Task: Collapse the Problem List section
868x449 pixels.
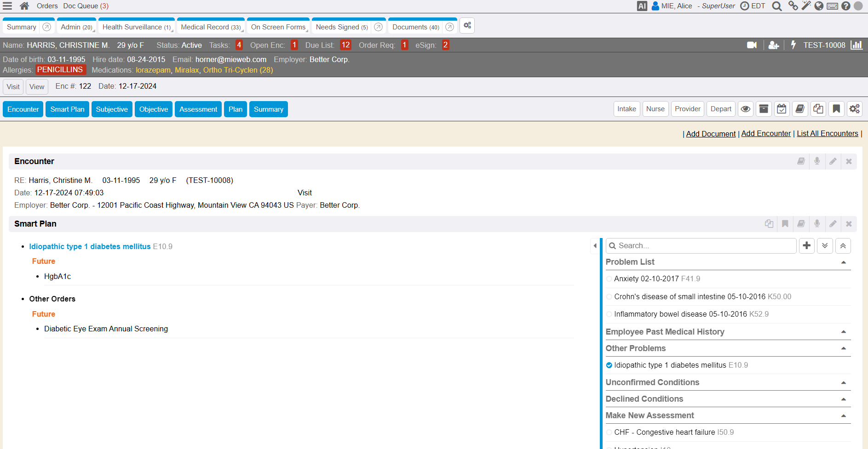Action: tap(843, 262)
